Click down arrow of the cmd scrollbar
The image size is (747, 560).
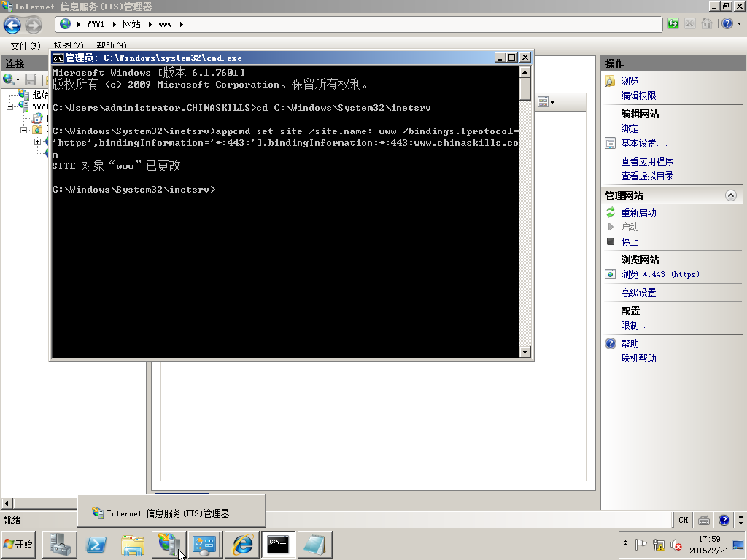[525, 352]
